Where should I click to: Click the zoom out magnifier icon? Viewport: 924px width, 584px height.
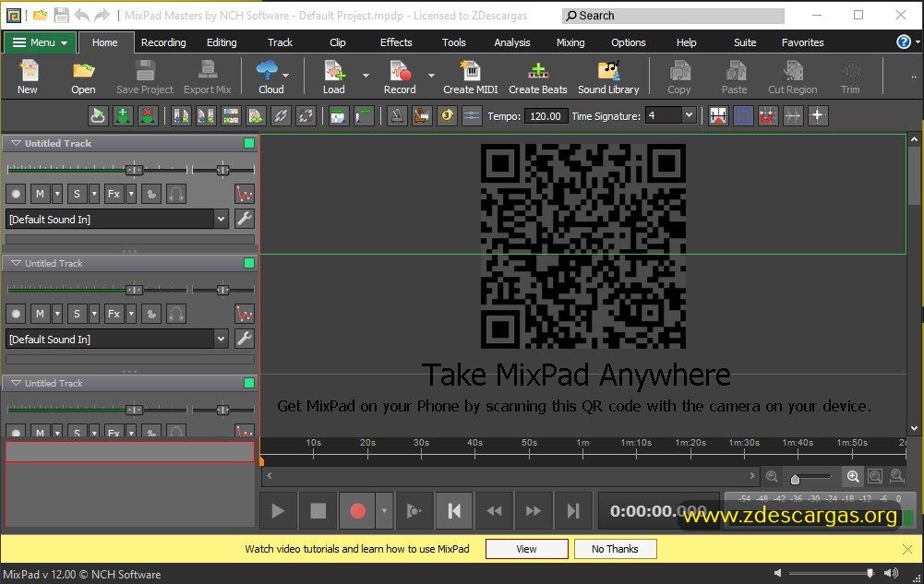tap(772, 476)
